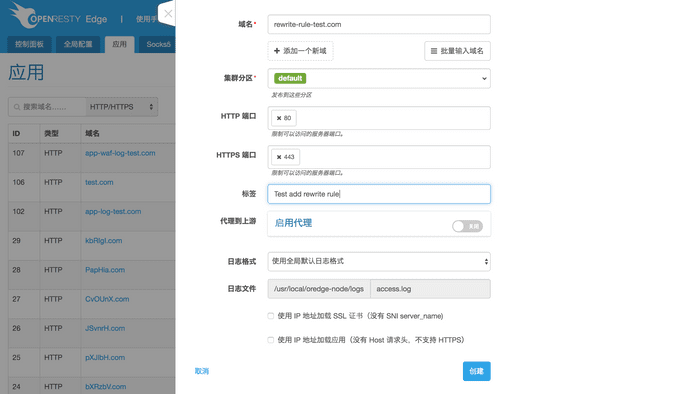The image size is (700, 394).
Task: Open the HTTP/HTTPS type filter dropdown
Action: [121, 107]
